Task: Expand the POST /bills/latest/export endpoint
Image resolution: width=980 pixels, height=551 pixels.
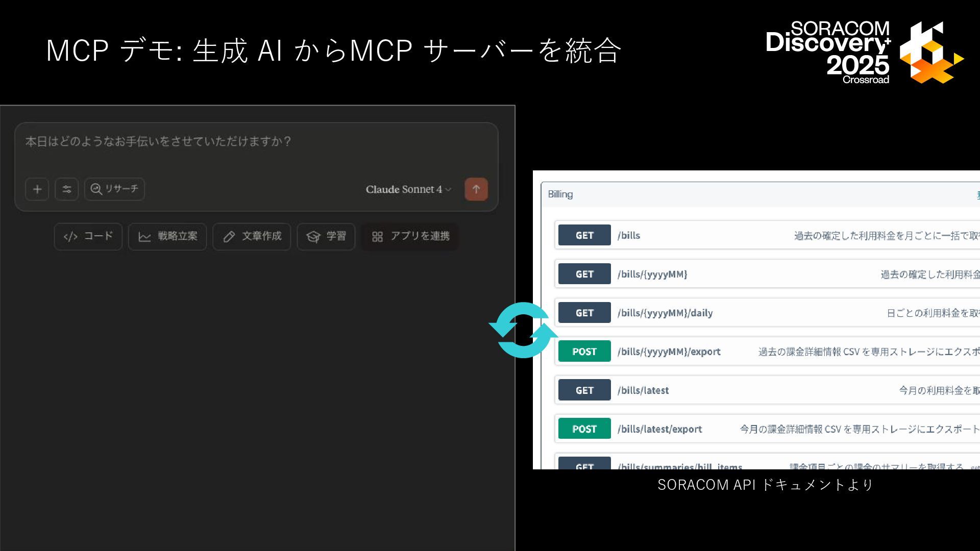Action: point(767,429)
